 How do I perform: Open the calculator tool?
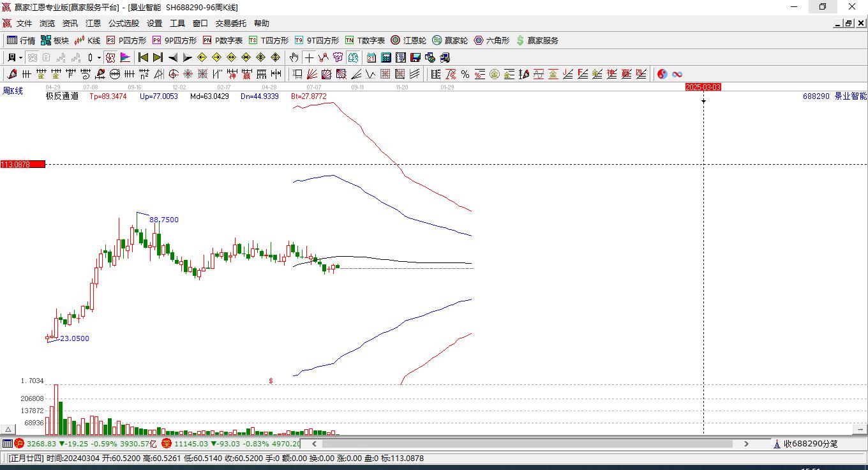click(x=386, y=57)
